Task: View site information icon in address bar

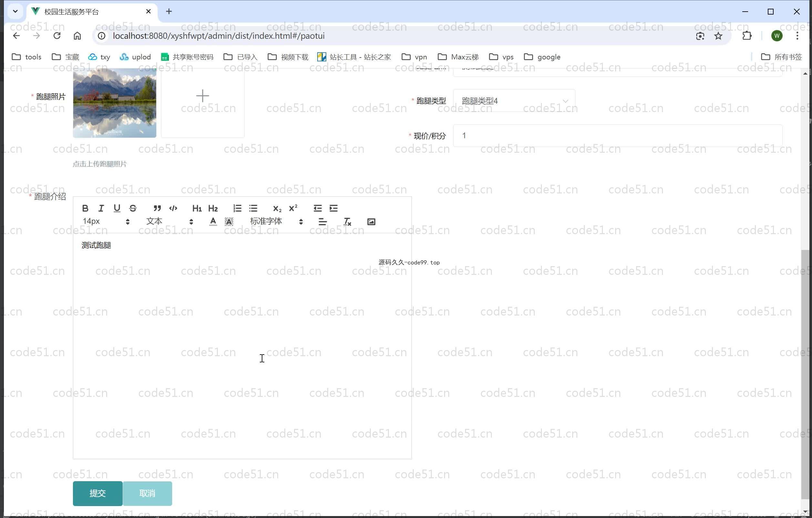Action: click(x=101, y=36)
